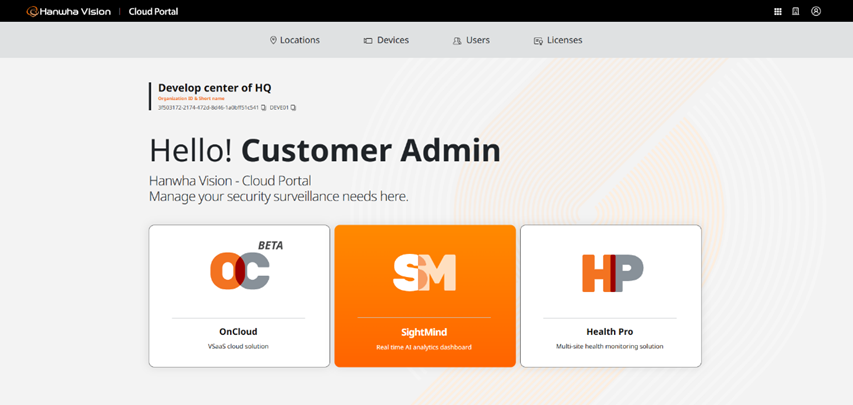The image size is (853, 405).
Task: Open the SightMind analytics dashboard card
Action: tap(425, 296)
